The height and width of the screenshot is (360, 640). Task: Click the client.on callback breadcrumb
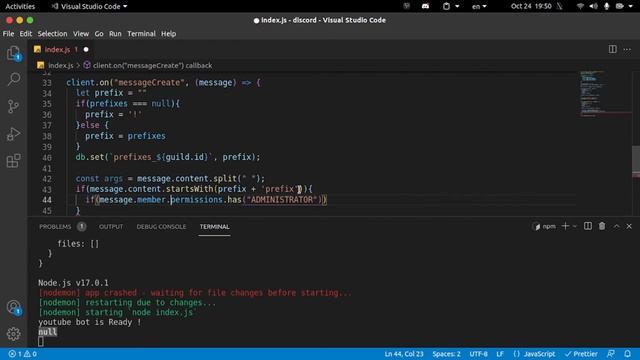tap(152, 65)
